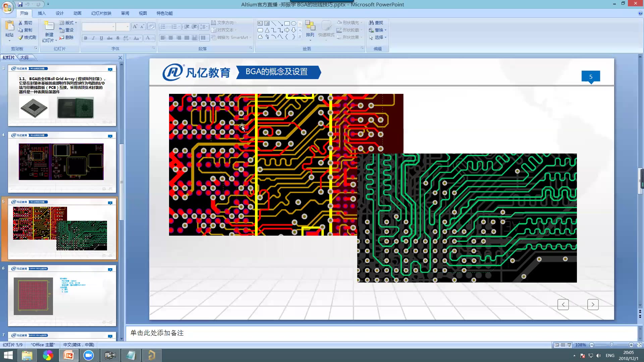Open the Layout (版式) dropdown

tap(68, 23)
